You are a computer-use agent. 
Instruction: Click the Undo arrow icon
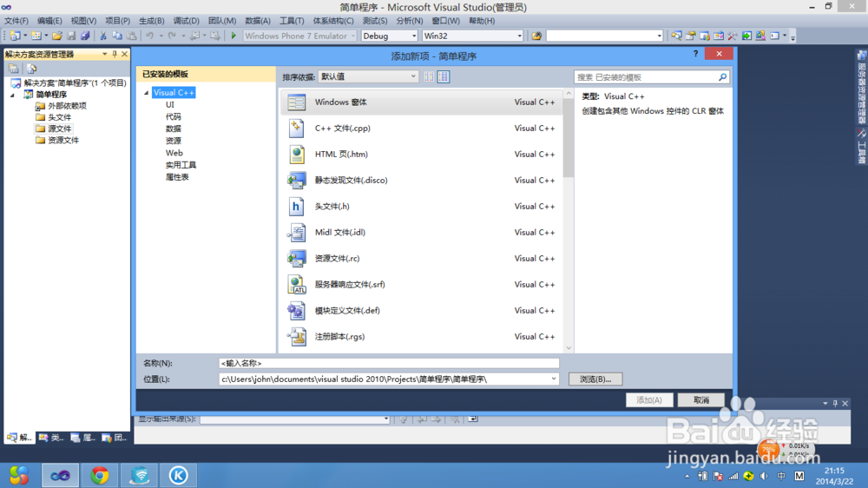click(x=149, y=36)
